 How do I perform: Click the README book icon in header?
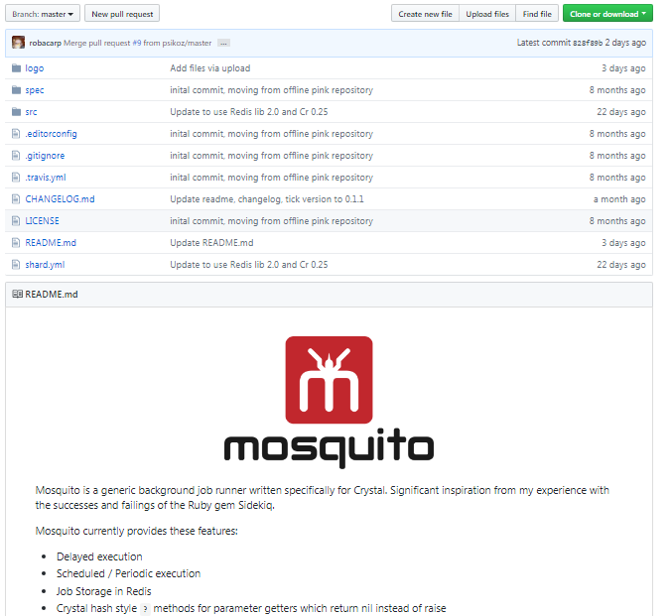(17, 295)
